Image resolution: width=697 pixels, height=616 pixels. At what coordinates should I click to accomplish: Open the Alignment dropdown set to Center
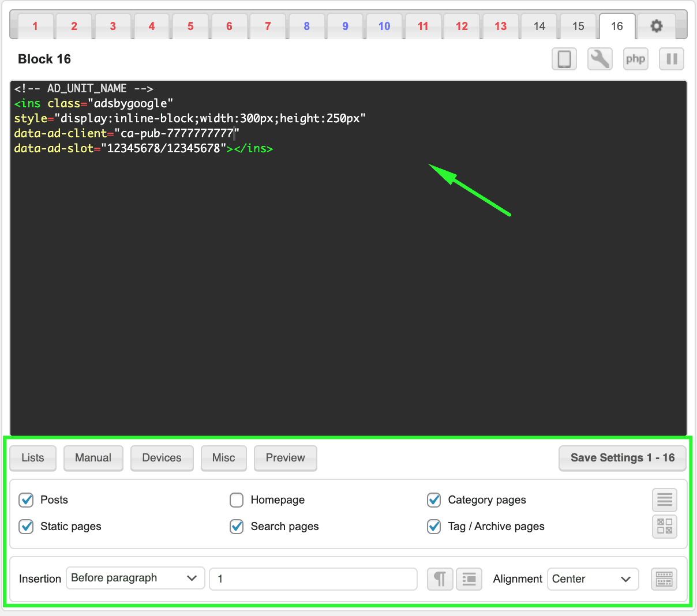tap(593, 579)
